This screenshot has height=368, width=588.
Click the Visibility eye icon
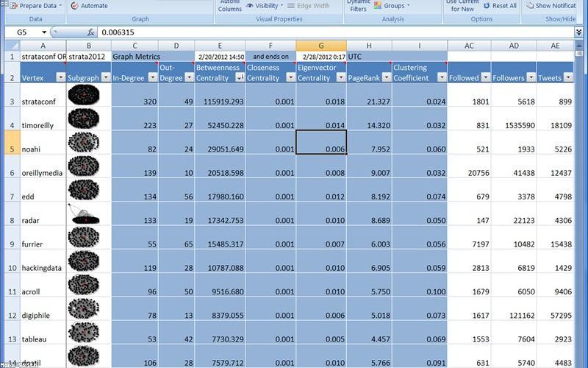(250, 6)
